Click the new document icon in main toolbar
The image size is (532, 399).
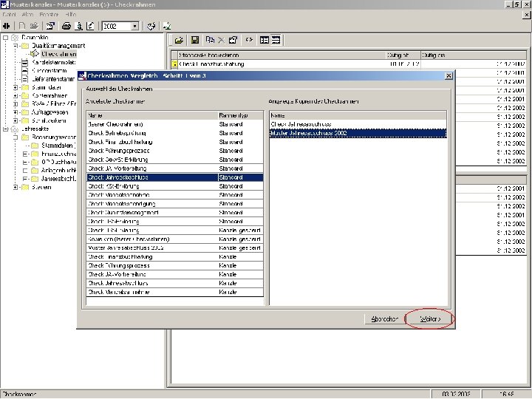coord(22,27)
